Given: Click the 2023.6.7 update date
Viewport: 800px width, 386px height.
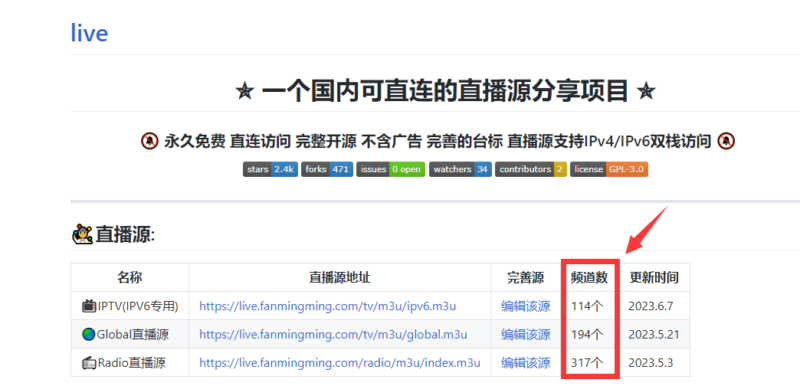Looking at the screenshot, I should [651, 306].
